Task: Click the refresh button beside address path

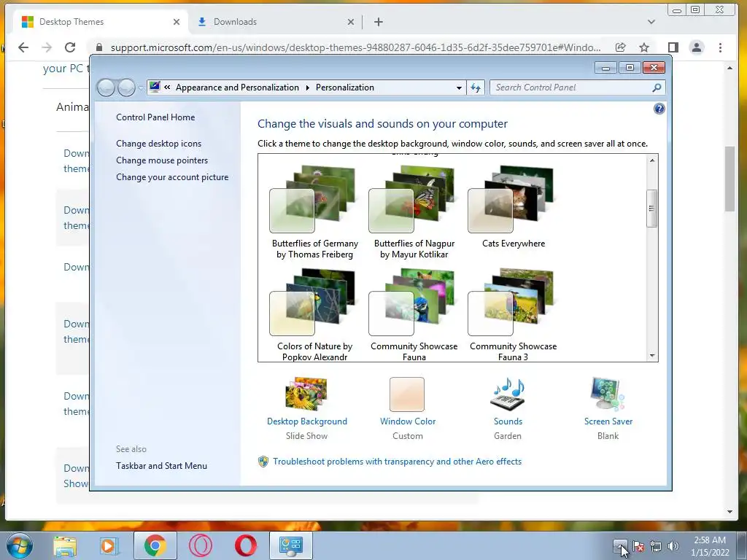Action: (x=476, y=87)
